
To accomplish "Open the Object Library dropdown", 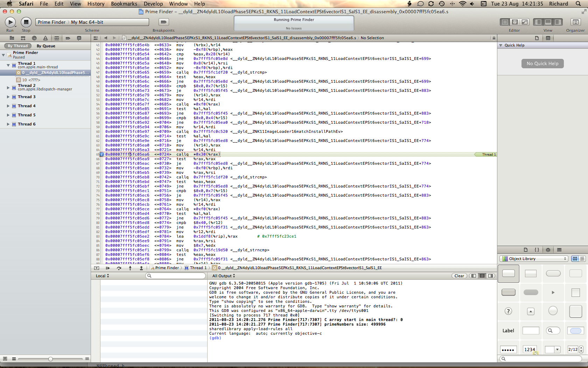I will coord(533,259).
